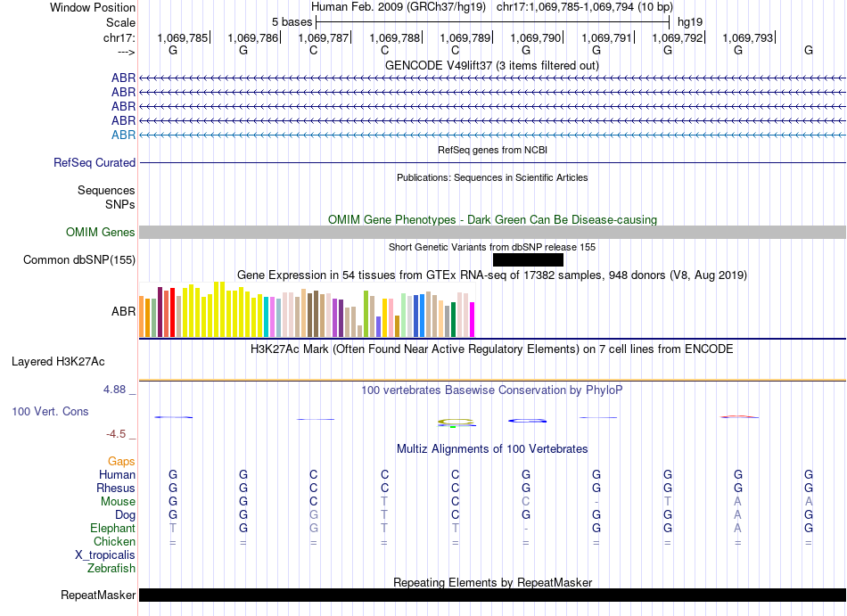Click '100 vertebrates Basewise Conservation by PhyloP'
Screen dimensions: 847x616
click(492, 390)
